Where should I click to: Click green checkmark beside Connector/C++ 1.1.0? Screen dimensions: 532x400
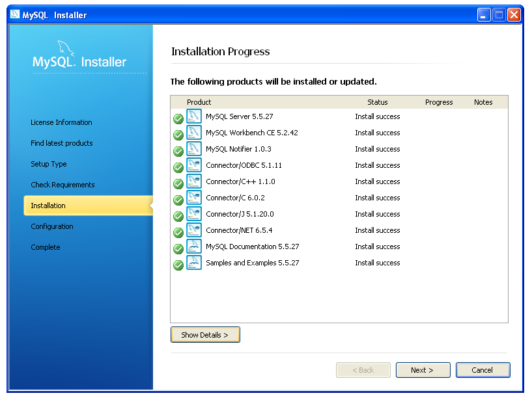tap(178, 184)
